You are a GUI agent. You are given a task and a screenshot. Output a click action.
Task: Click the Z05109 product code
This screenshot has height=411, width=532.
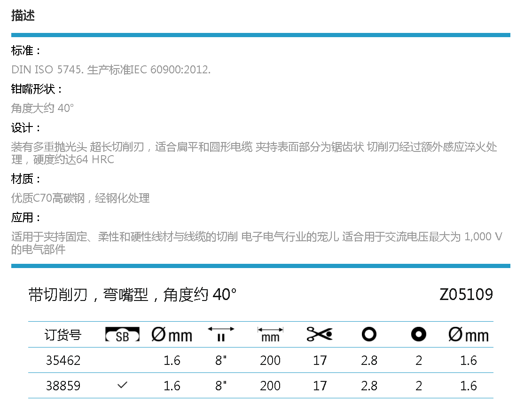pos(466,295)
